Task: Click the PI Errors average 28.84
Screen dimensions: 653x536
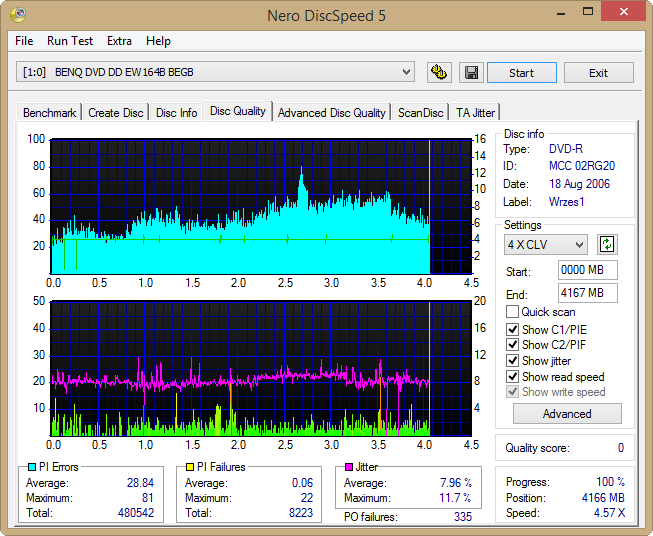Action: [x=140, y=483]
